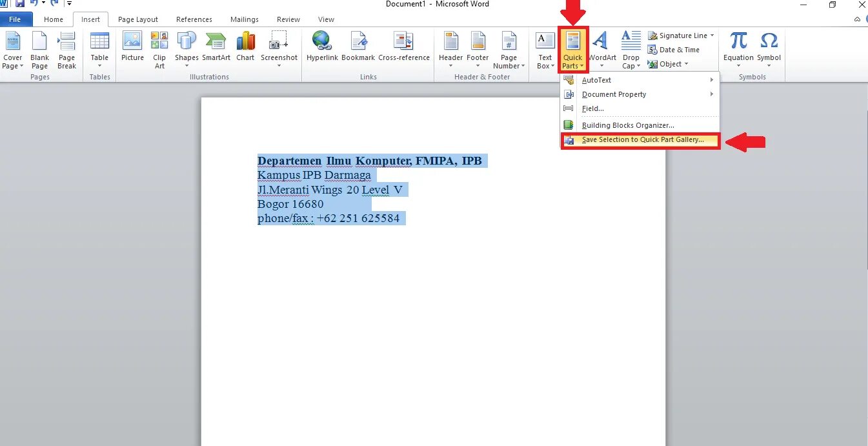Expand the Undo history dropdown arrow
868x446 pixels.
[43, 4]
